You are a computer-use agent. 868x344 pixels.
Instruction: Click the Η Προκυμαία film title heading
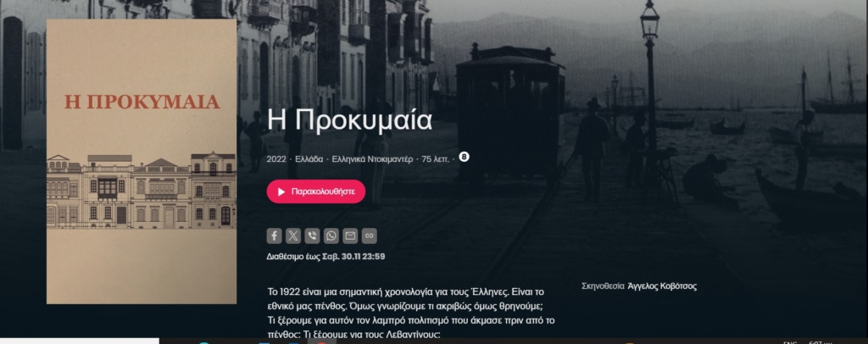point(349,119)
